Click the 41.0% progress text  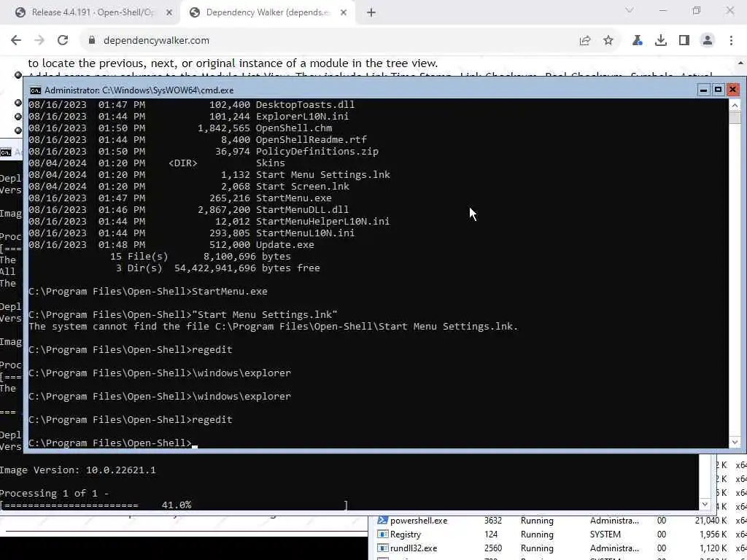[x=177, y=505]
